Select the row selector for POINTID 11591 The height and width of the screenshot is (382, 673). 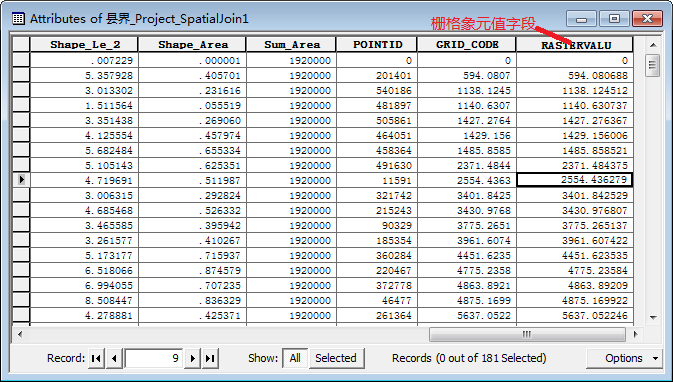click(x=21, y=180)
